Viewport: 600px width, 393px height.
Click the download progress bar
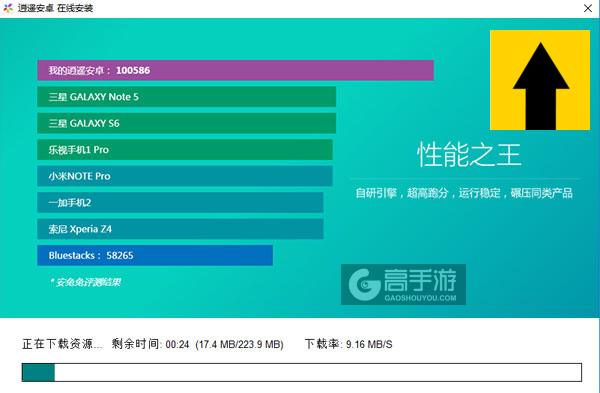click(302, 372)
